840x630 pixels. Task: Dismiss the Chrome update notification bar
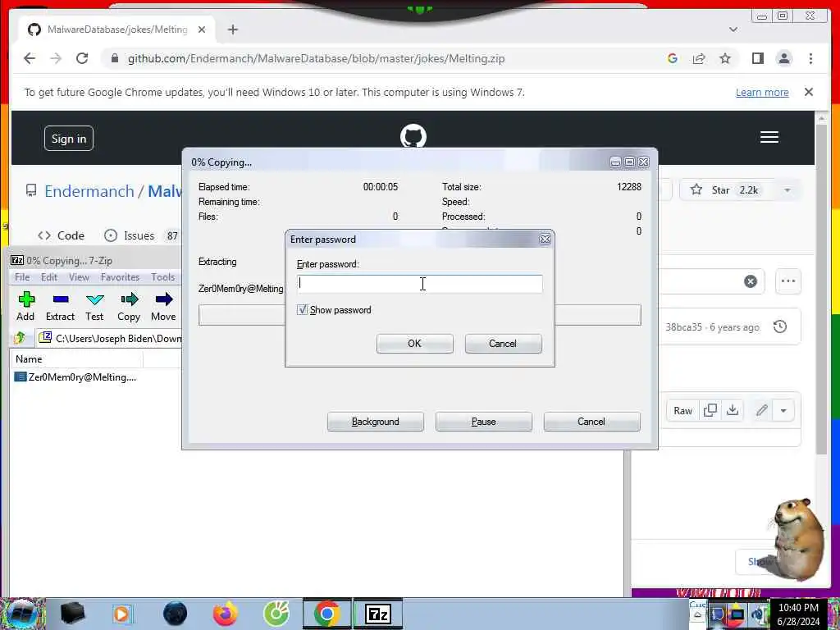(x=808, y=92)
